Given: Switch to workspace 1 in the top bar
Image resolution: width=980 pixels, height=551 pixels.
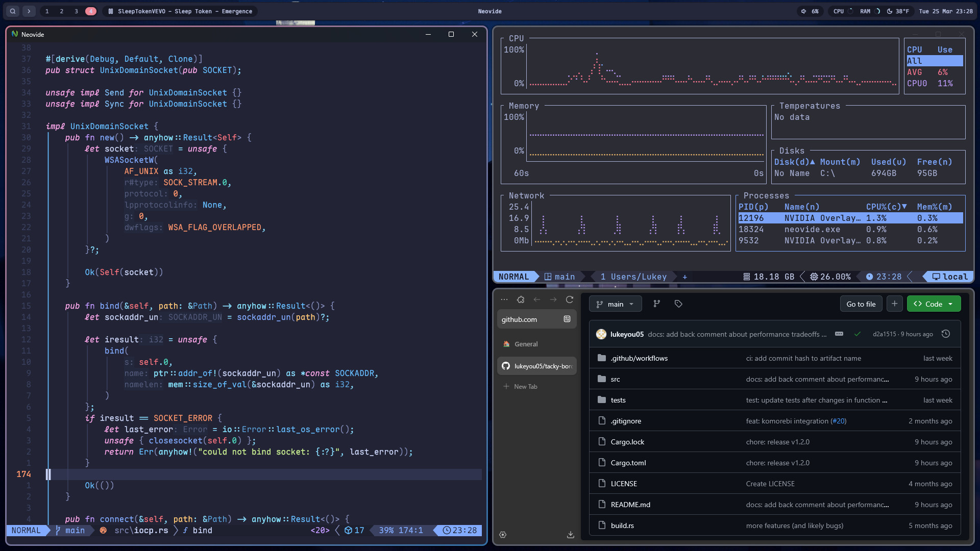Looking at the screenshot, I should point(47,11).
